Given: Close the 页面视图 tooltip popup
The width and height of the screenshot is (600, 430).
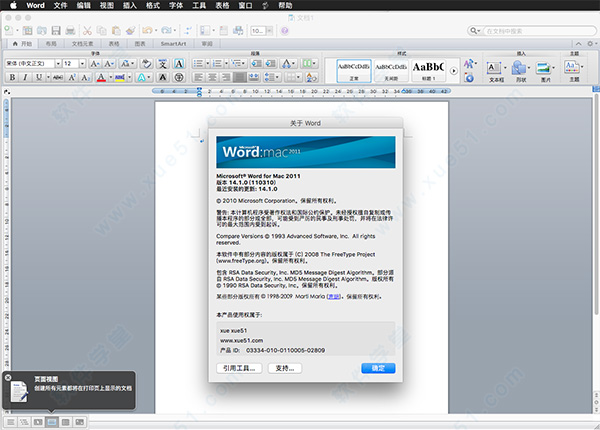Looking at the screenshot, I should (8, 377).
